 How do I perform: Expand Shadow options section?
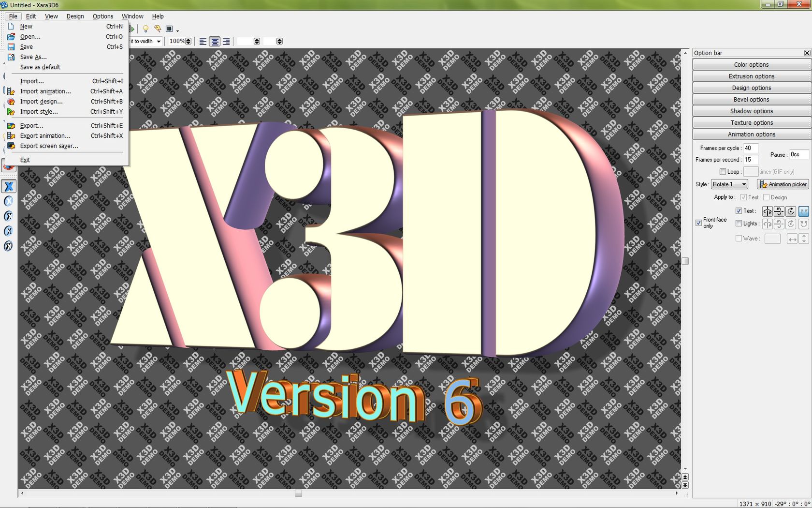click(752, 111)
